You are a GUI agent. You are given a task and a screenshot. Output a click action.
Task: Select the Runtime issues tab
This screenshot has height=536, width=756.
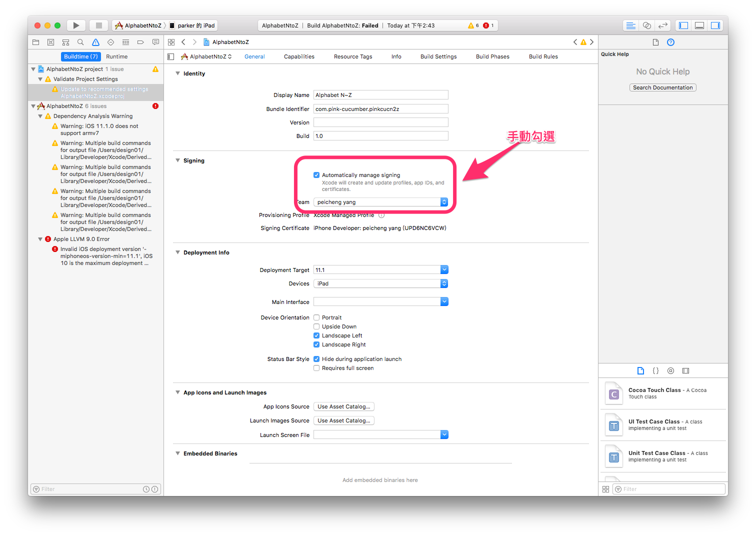[x=116, y=56]
